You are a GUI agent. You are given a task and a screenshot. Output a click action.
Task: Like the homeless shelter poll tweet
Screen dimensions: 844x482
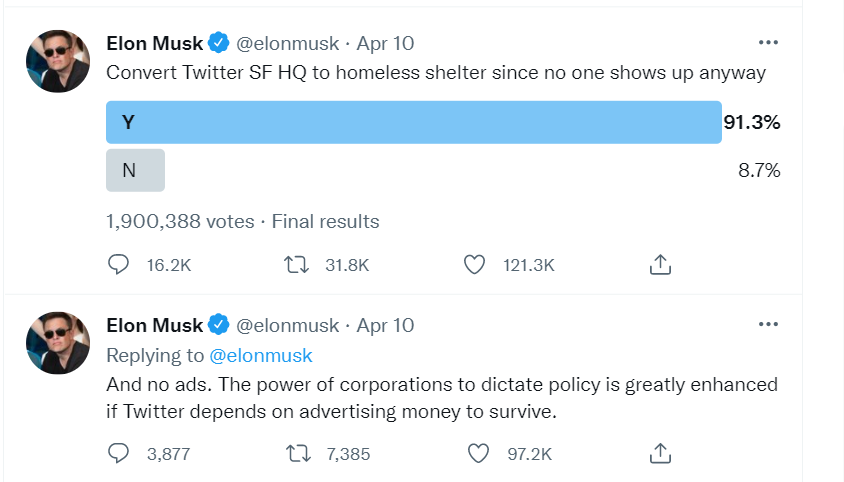coord(475,264)
